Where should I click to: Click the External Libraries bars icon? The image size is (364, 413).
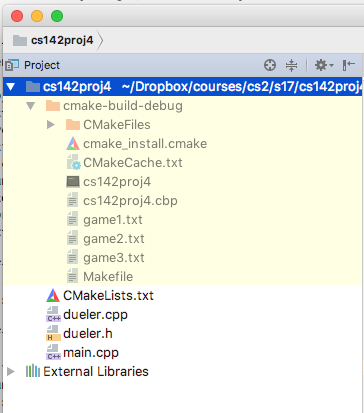coord(33,371)
